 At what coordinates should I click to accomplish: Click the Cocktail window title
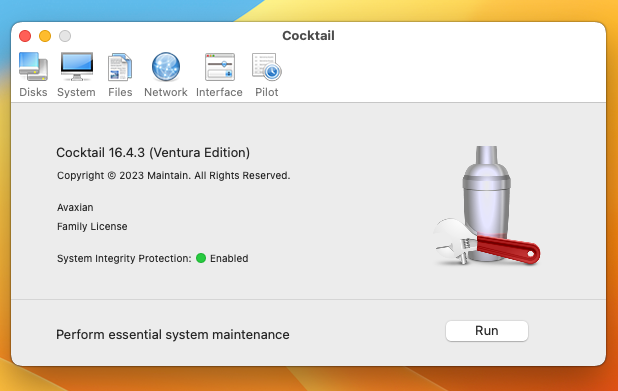[x=308, y=36]
